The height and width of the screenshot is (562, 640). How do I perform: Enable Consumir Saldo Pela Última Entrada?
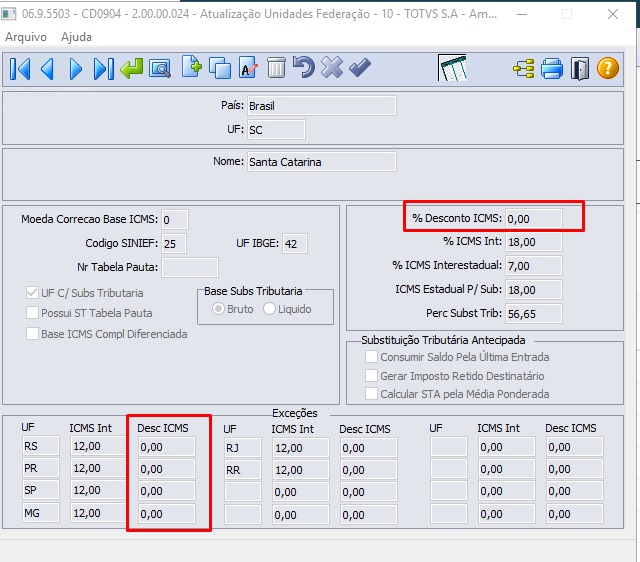point(371,356)
